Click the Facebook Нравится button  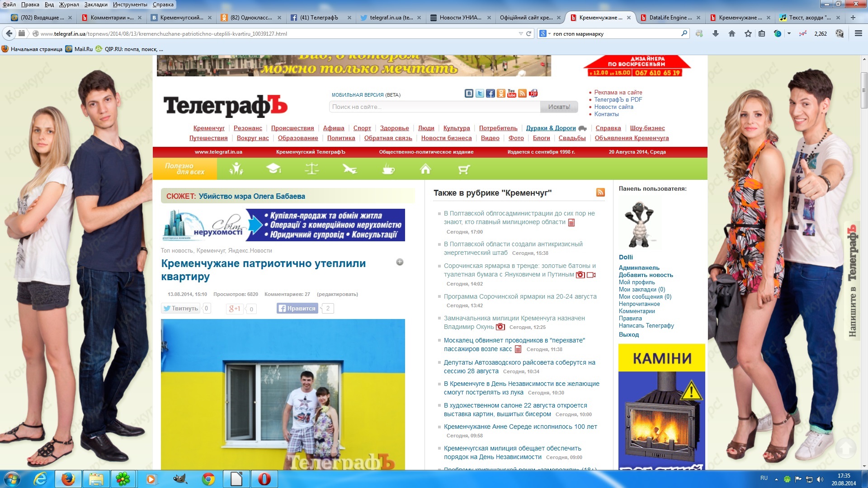click(x=297, y=308)
